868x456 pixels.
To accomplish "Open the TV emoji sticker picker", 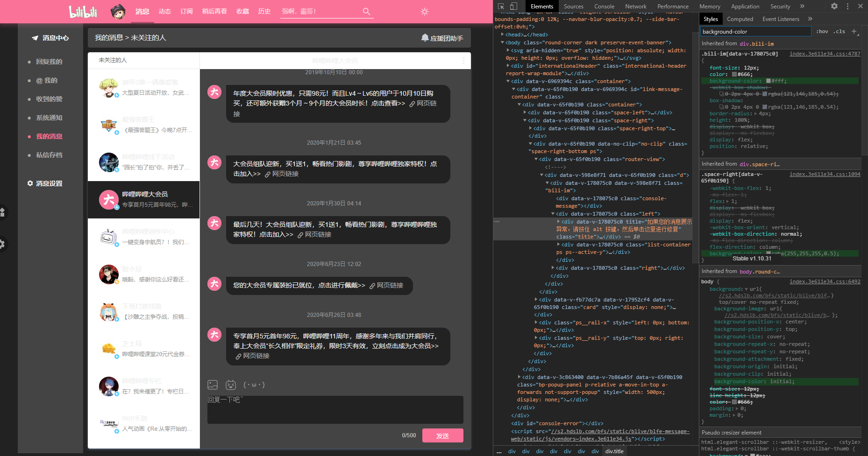I will (x=231, y=385).
